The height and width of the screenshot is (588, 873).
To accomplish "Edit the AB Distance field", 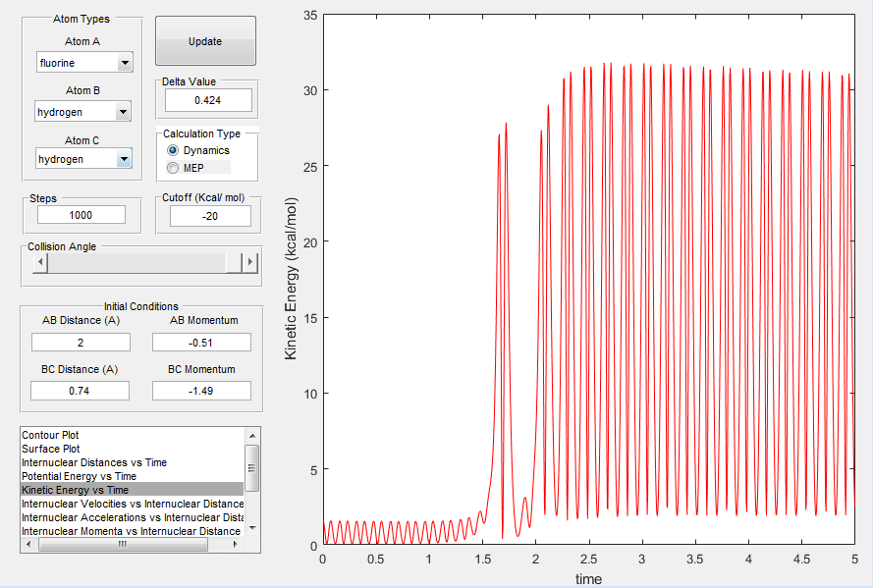I will pos(81,343).
